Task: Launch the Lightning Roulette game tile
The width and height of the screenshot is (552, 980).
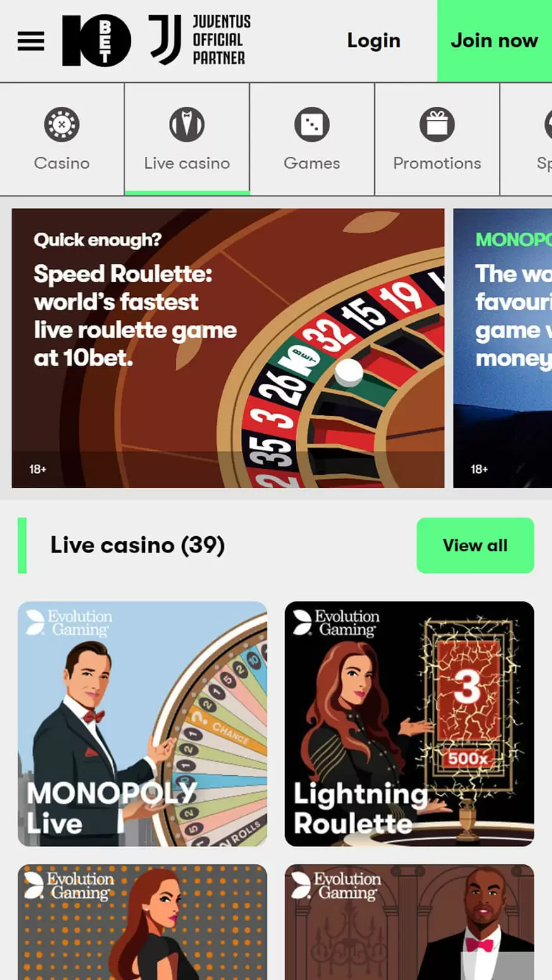Action: (x=410, y=724)
